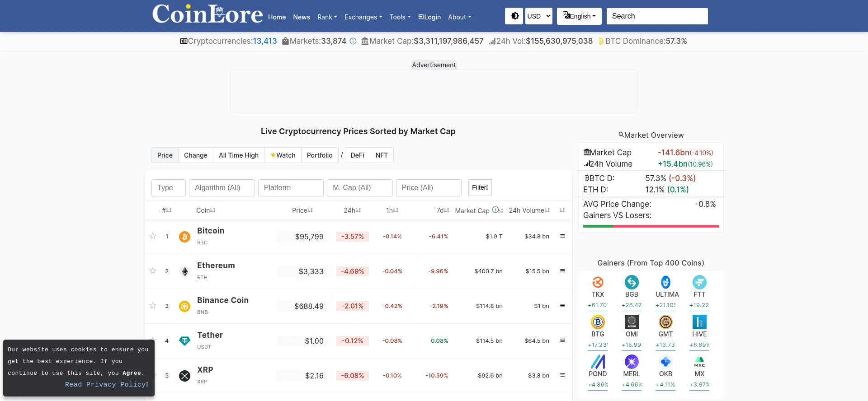Open the M. Cap (All) filter
Image resolution: width=868 pixels, height=401 pixels.
click(x=360, y=188)
